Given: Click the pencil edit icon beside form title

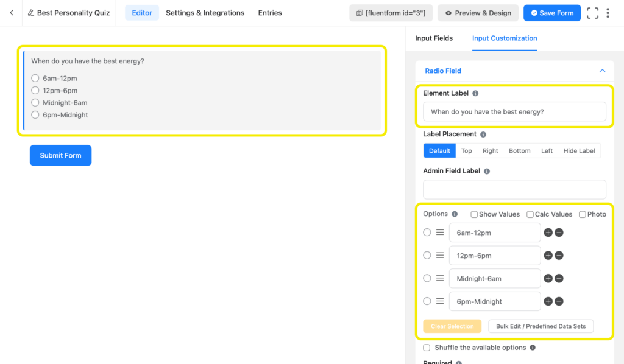Looking at the screenshot, I should [30, 13].
